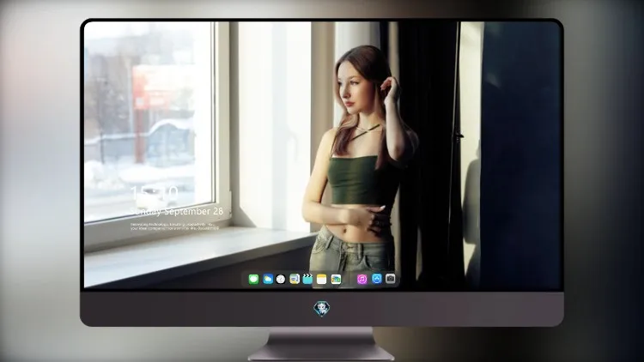This screenshot has height=362, width=644.
Task: Open the yellow Notes app in the dock
Action: (x=322, y=280)
